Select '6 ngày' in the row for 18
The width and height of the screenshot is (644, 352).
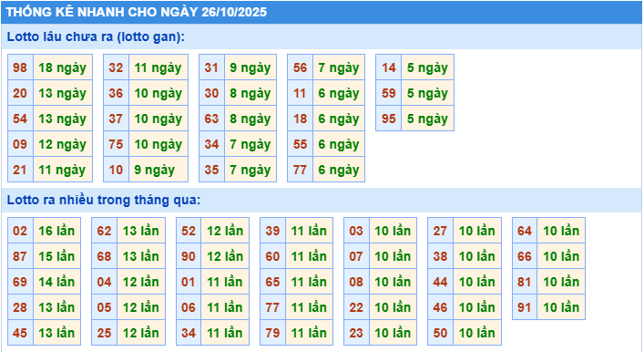pos(339,119)
